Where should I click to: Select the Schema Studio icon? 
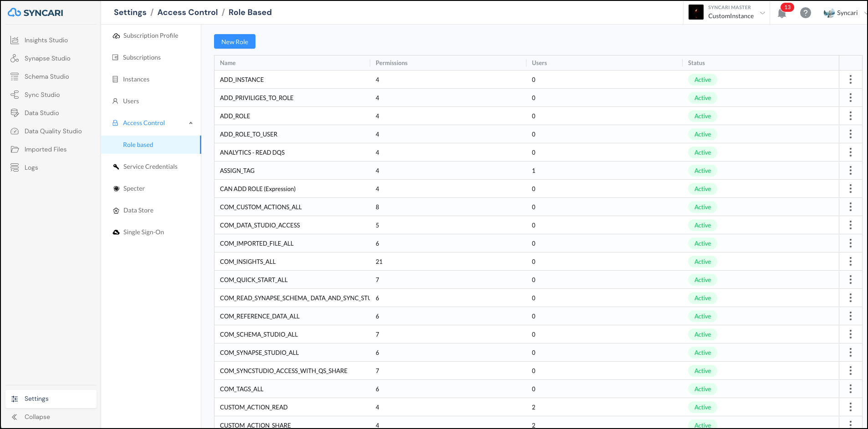[x=15, y=76]
